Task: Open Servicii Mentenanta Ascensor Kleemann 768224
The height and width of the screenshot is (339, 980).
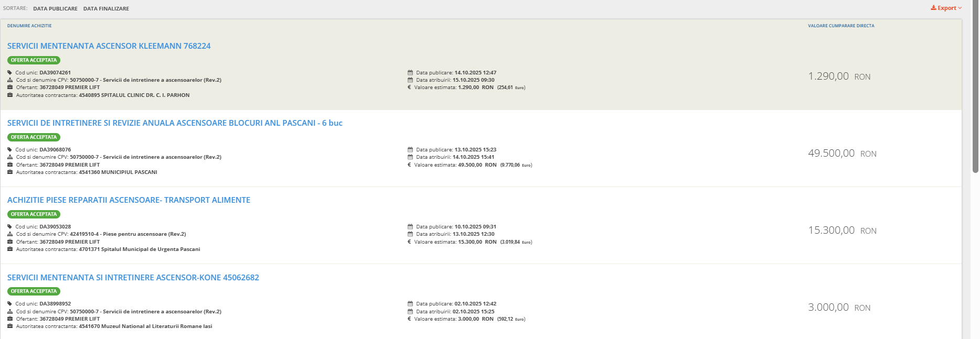Action: 109,46
